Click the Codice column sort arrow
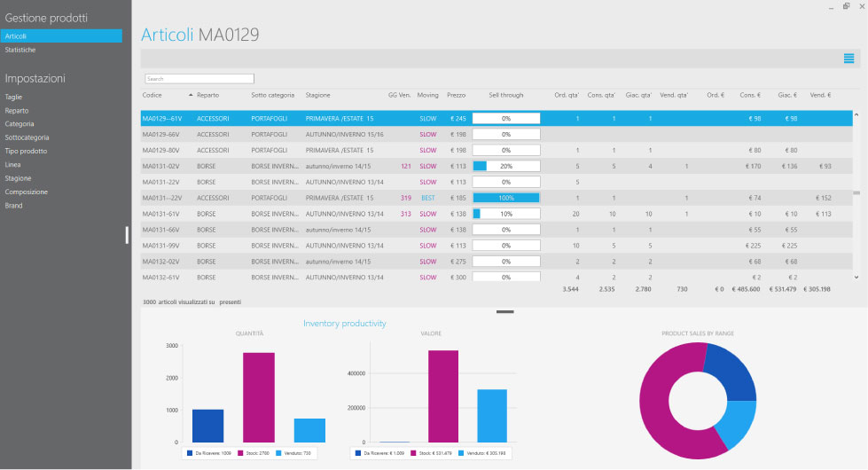This screenshot has width=868, height=470. (x=191, y=95)
